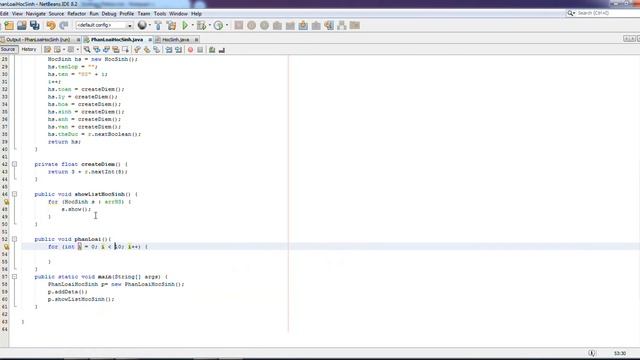The image size is (640, 360).
Task: Click the Open Project toolbar icon
Action: point(22,25)
